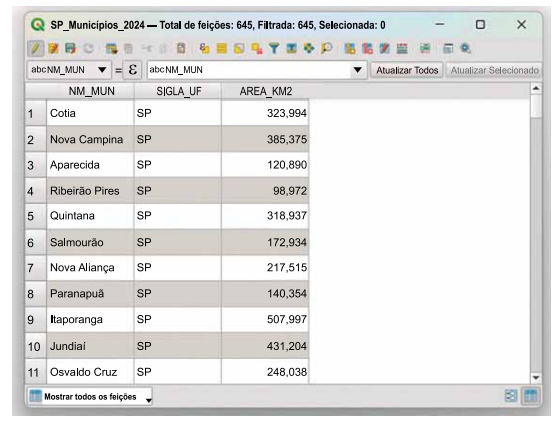Click the cell 'Jundiaí'

point(90,346)
